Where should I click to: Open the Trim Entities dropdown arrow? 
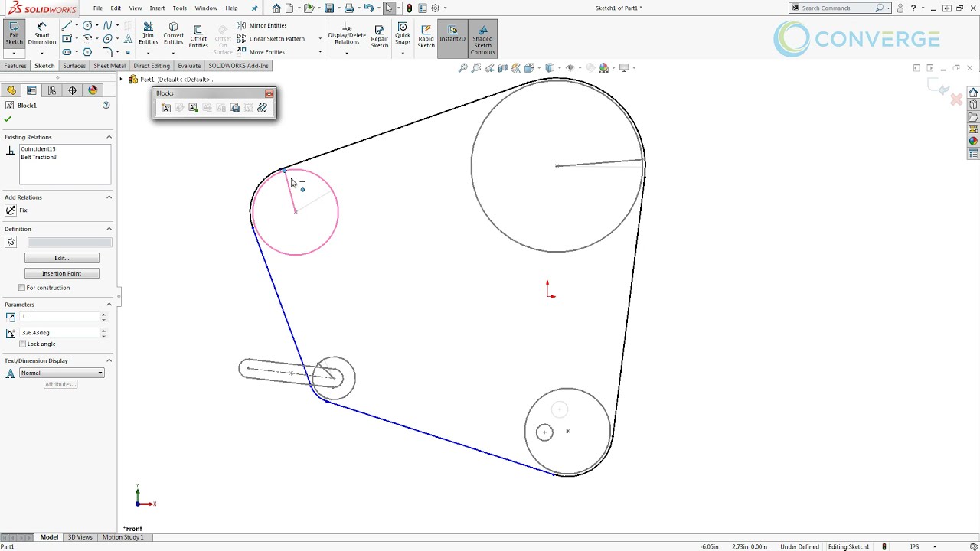[x=148, y=53]
